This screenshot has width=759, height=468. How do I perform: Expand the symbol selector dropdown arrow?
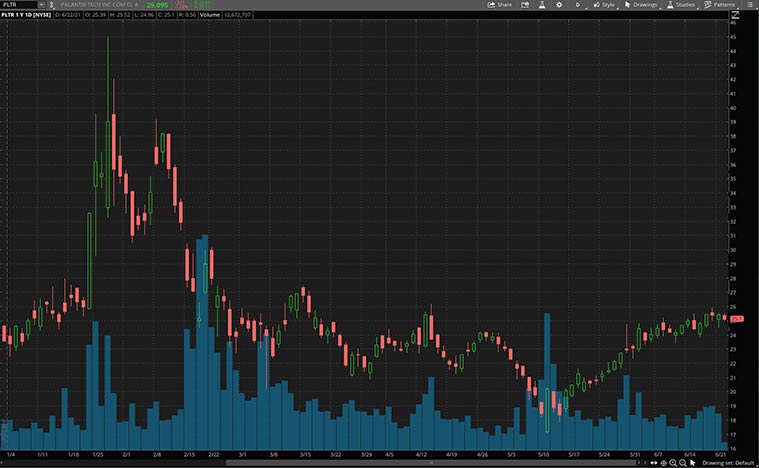point(41,5)
